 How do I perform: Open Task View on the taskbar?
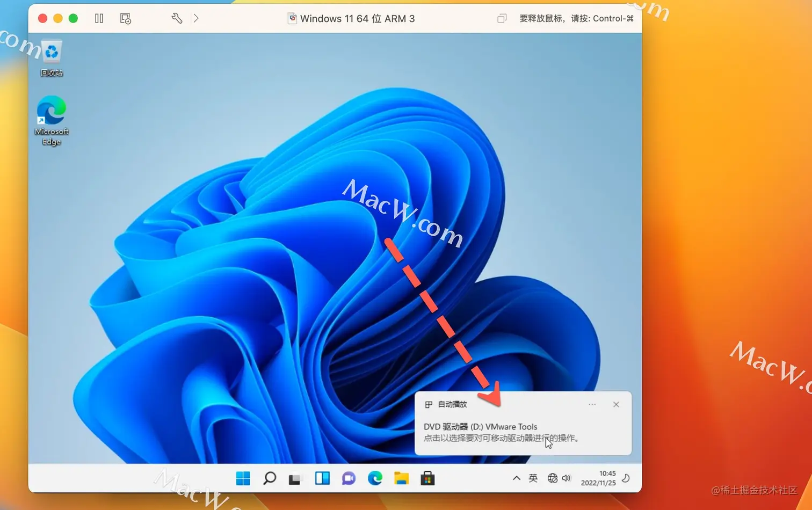[x=295, y=478]
